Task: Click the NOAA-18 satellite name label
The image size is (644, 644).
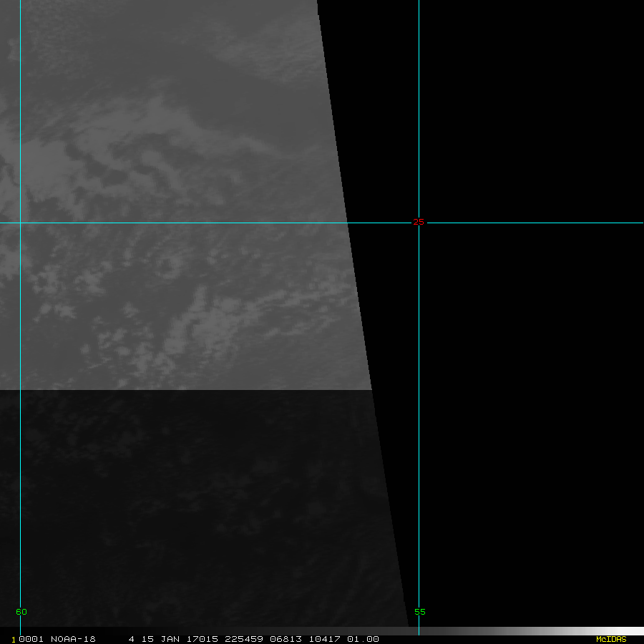Action: click(73, 639)
